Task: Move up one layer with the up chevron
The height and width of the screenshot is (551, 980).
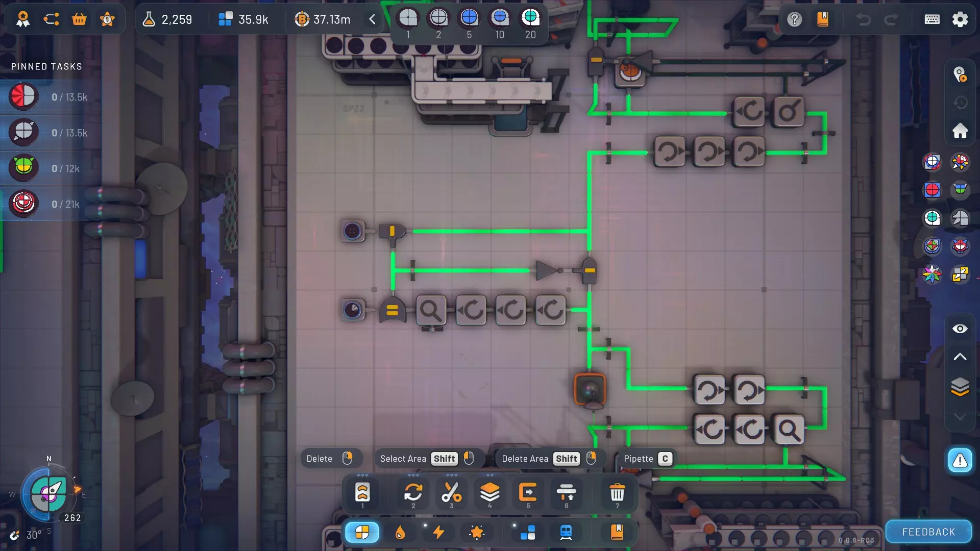Action: click(x=960, y=357)
